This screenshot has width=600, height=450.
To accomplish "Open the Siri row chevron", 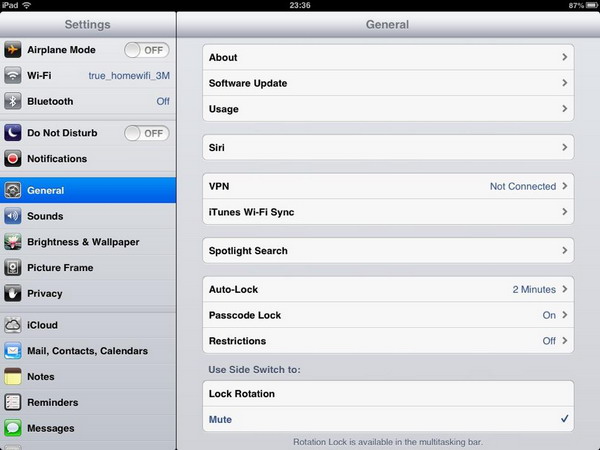I will coord(564,147).
